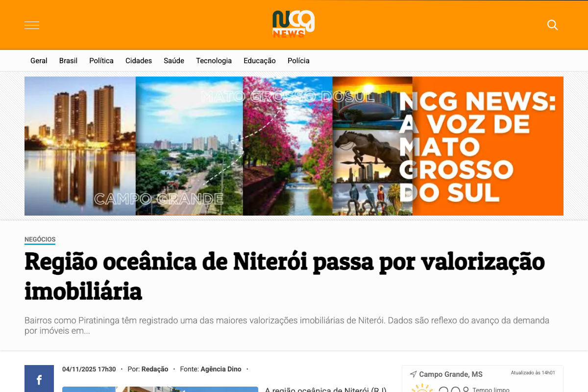The height and width of the screenshot is (392, 588).
Task: Click the NCG News logo
Action: [294, 24]
